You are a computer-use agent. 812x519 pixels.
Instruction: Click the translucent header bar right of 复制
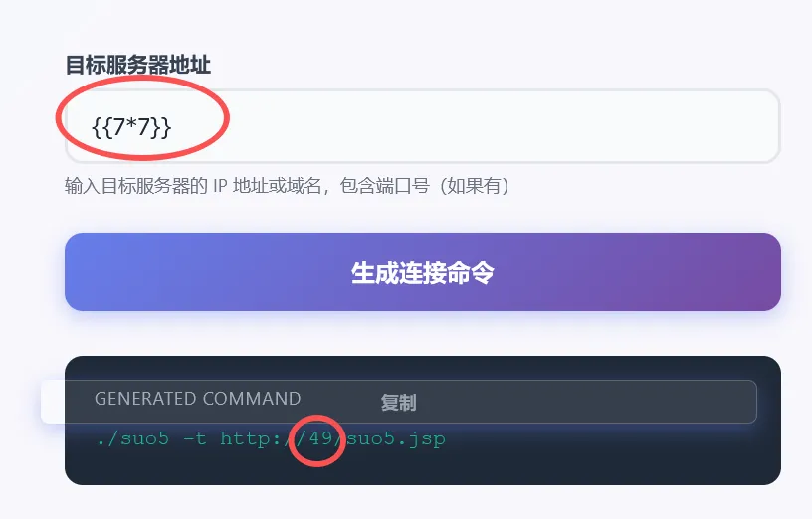click(x=585, y=402)
